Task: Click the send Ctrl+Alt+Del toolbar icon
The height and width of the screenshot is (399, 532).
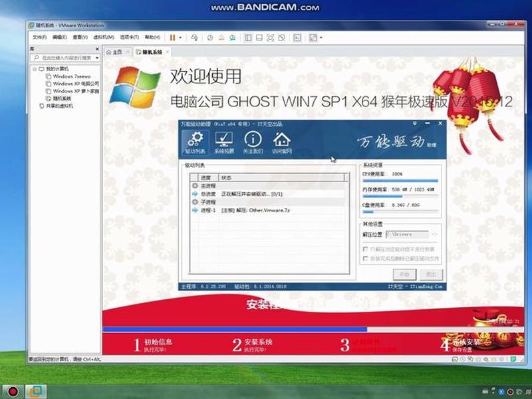Action: tap(194, 38)
